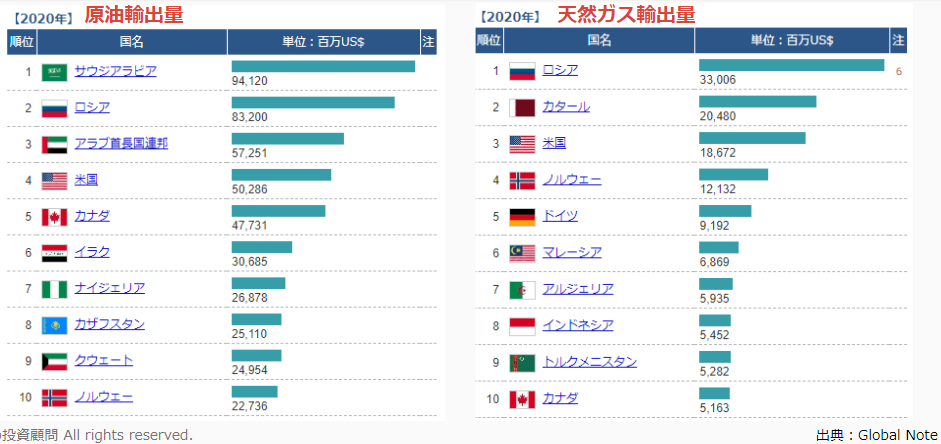This screenshot has width=941, height=444.
Task: Click the Nigeria flag icon
Action: coord(54,289)
